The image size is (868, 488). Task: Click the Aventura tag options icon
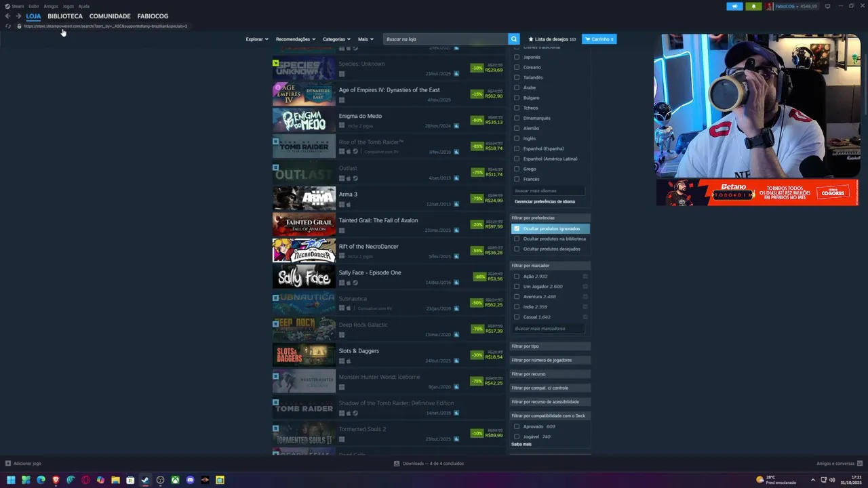[585, 297]
